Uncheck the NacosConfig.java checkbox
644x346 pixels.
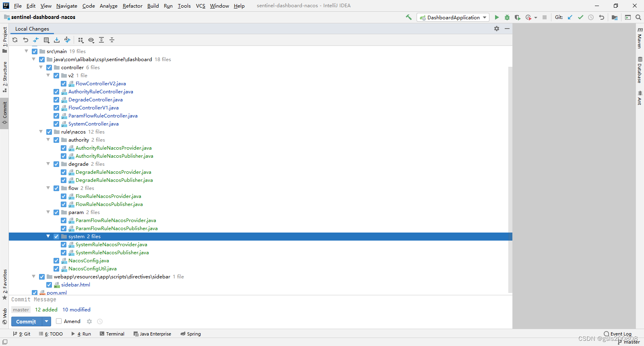(x=56, y=261)
